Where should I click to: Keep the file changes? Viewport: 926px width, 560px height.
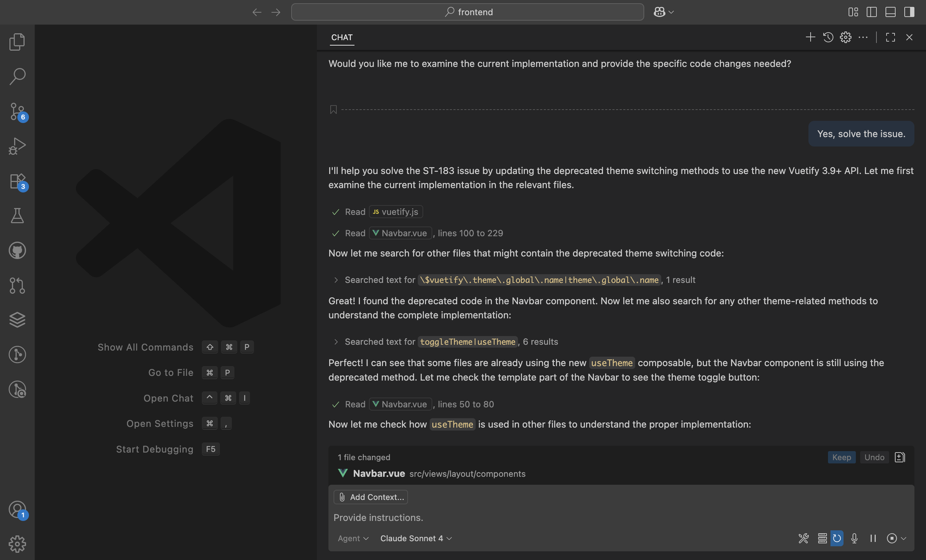tap(842, 457)
